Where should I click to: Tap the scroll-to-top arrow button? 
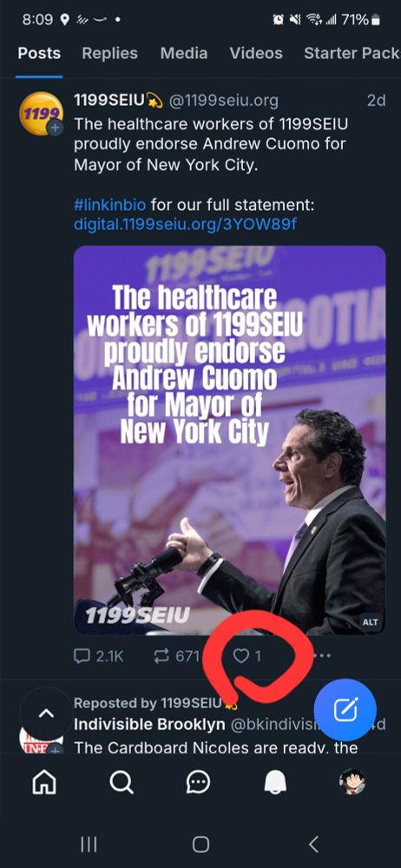46,714
